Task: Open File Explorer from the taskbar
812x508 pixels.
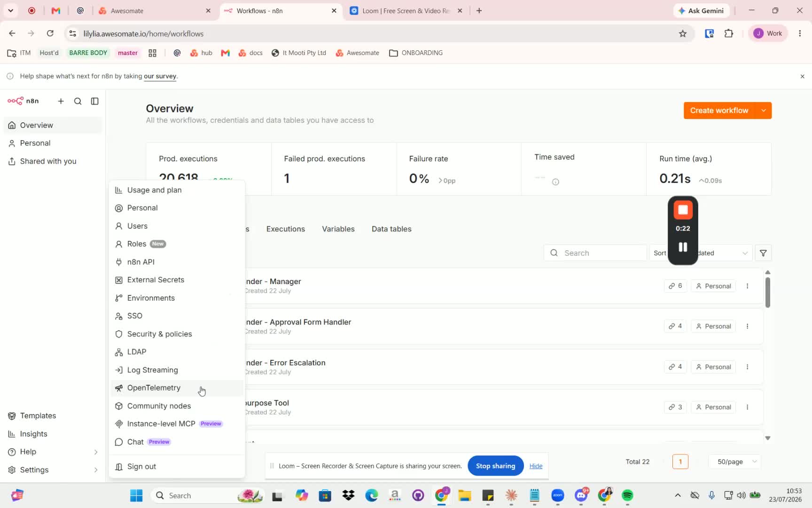Action: pyautogui.click(x=465, y=495)
